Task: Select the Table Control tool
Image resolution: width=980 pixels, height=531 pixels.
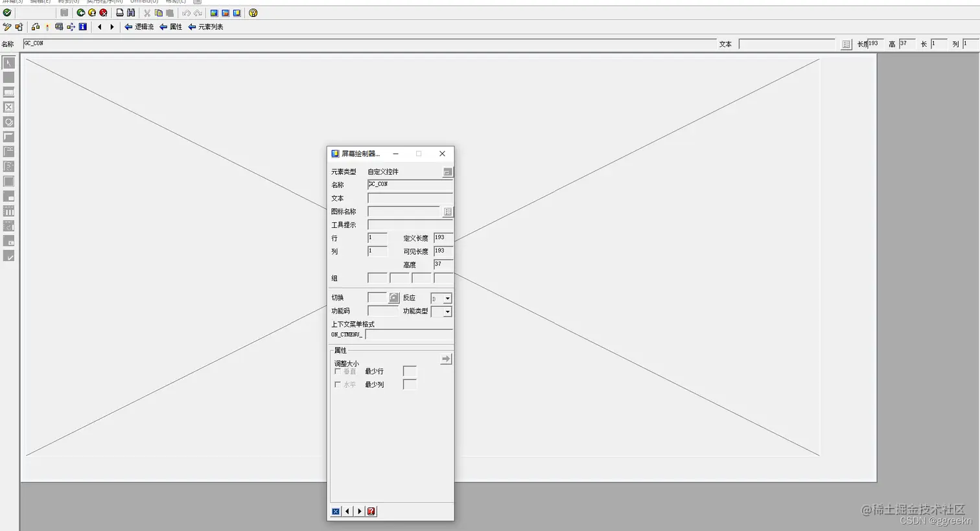Action: coord(8,211)
